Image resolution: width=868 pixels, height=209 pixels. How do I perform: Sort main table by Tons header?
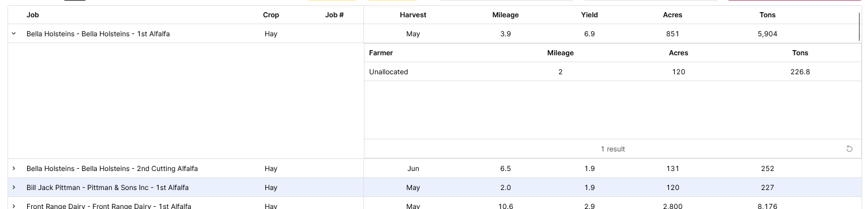pos(768,15)
